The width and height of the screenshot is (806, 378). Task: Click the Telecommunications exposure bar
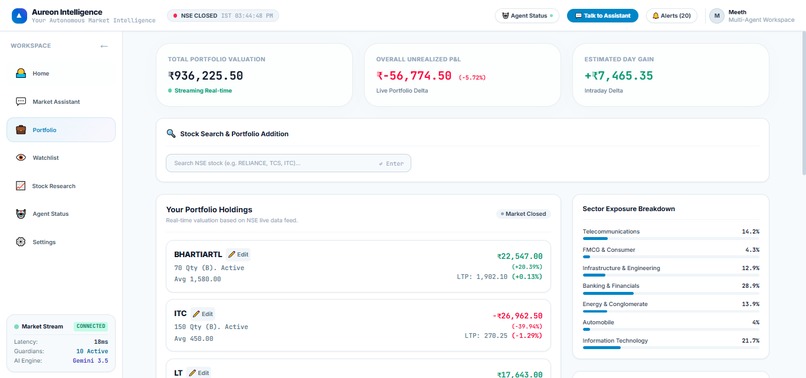[x=671, y=238]
